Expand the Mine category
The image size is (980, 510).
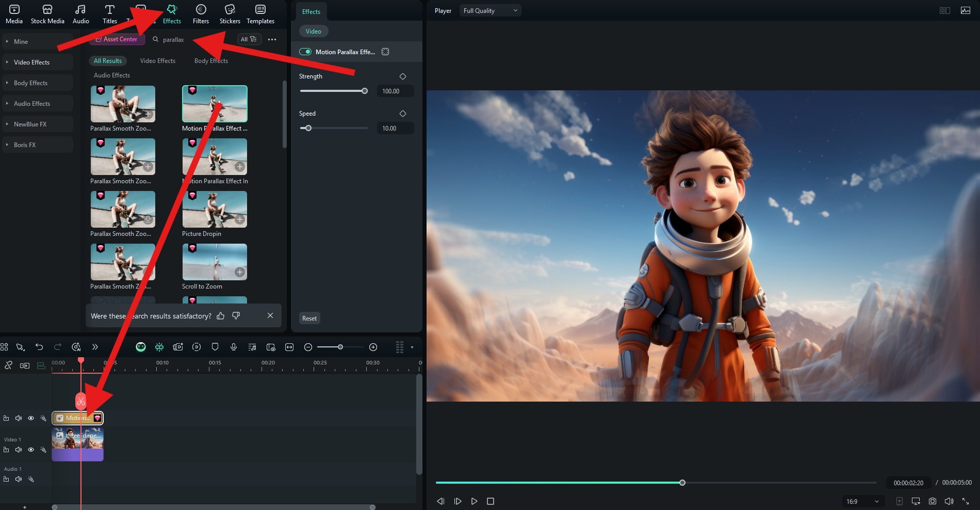coord(37,41)
